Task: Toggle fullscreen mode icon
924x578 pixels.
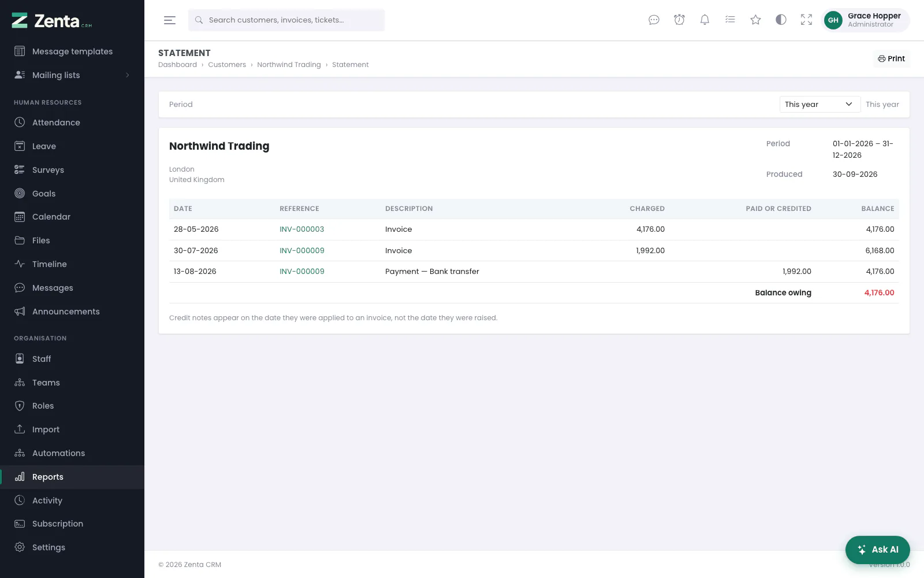Action: click(806, 20)
